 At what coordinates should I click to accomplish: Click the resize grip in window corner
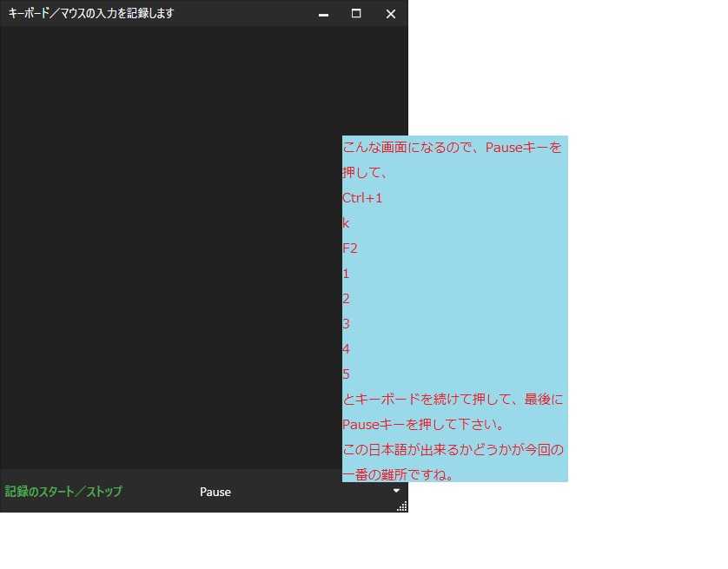(x=401, y=506)
